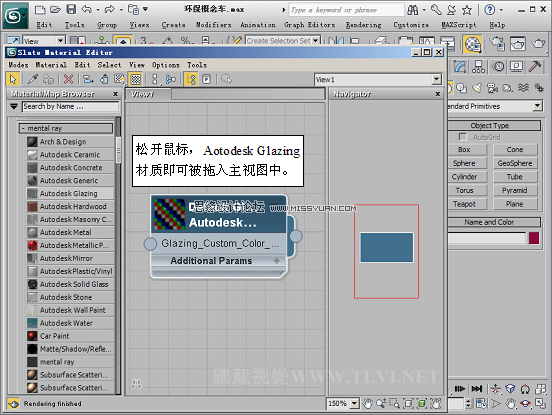This screenshot has width=552, height=415.
Task: Open Hierarchy panel icon in command panel
Action: (478, 67)
